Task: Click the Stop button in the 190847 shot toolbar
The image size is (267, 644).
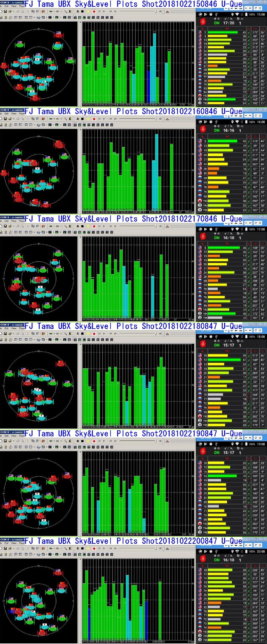Action: [82, 441]
